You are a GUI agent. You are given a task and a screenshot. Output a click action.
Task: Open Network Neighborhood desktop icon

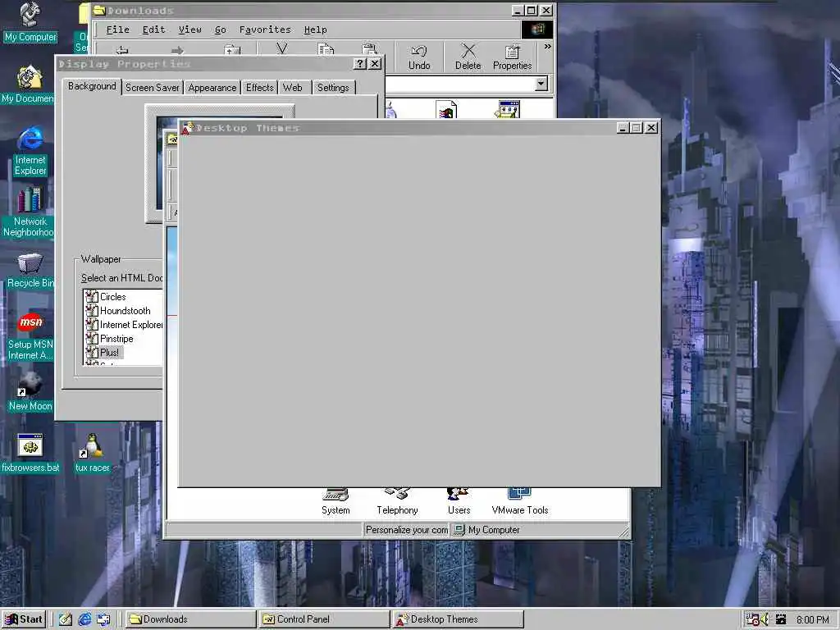pos(29,212)
